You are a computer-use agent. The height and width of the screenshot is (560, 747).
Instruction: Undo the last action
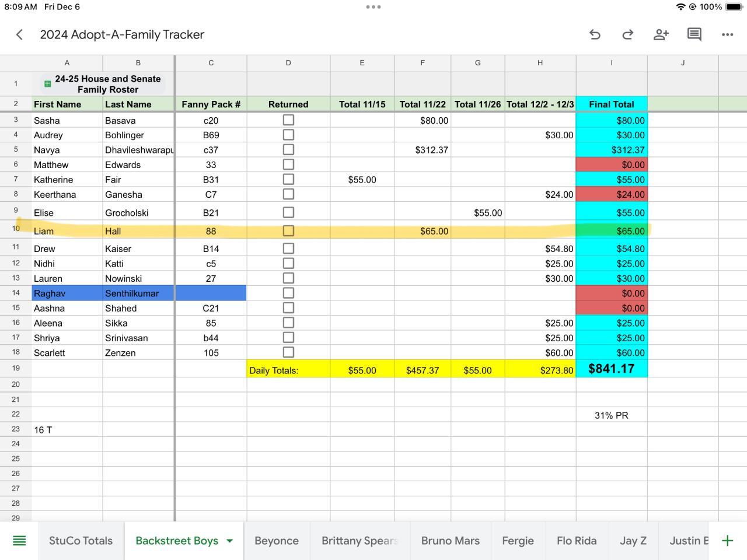[595, 35]
